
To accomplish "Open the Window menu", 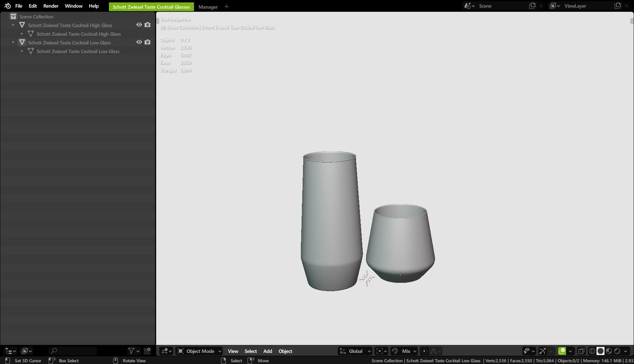I will click(x=74, y=6).
